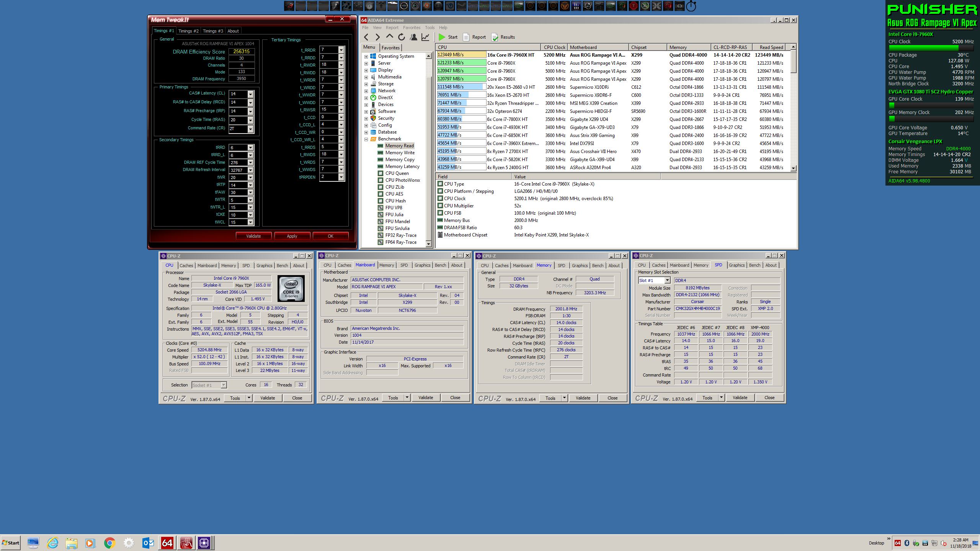Collapse the Benchmark tree node
The image size is (980, 551).
click(x=366, y=139)
